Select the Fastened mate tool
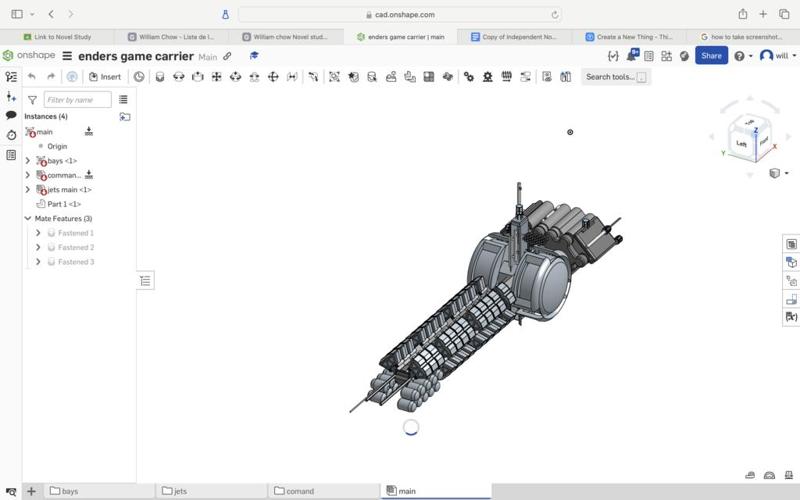Image resolution: width=800 pixels, height=500 pixels. click(x=160, y=77)
